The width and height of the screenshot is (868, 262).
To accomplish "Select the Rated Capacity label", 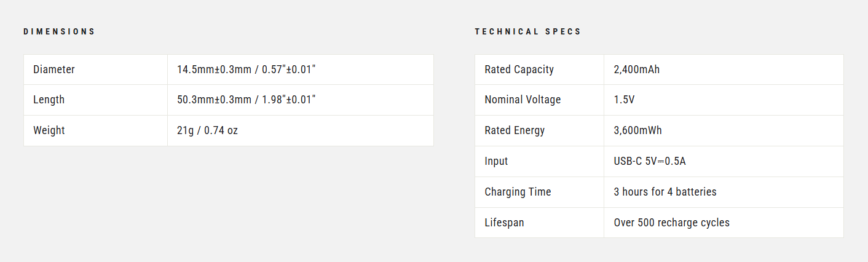I will point(519,69).
